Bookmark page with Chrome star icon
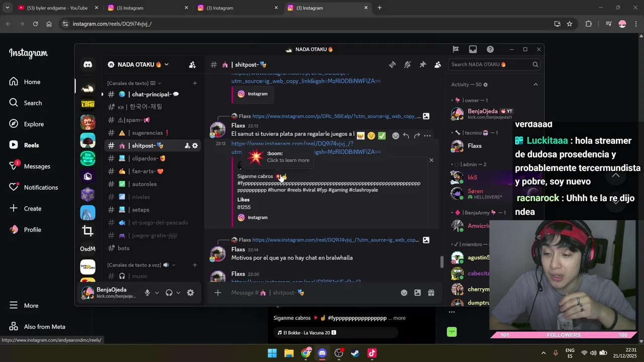Image resolution: width=644 pixels, height=362 pixels. pos(570,24)
